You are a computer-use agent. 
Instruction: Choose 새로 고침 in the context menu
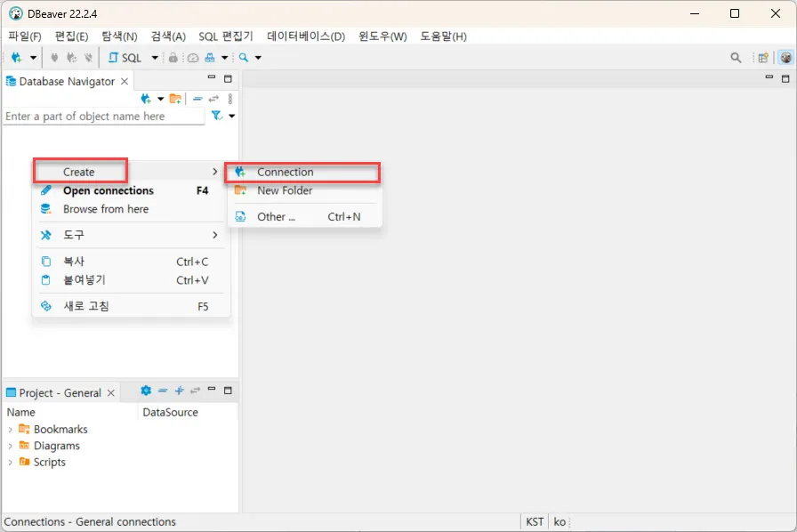click(89, 305)
